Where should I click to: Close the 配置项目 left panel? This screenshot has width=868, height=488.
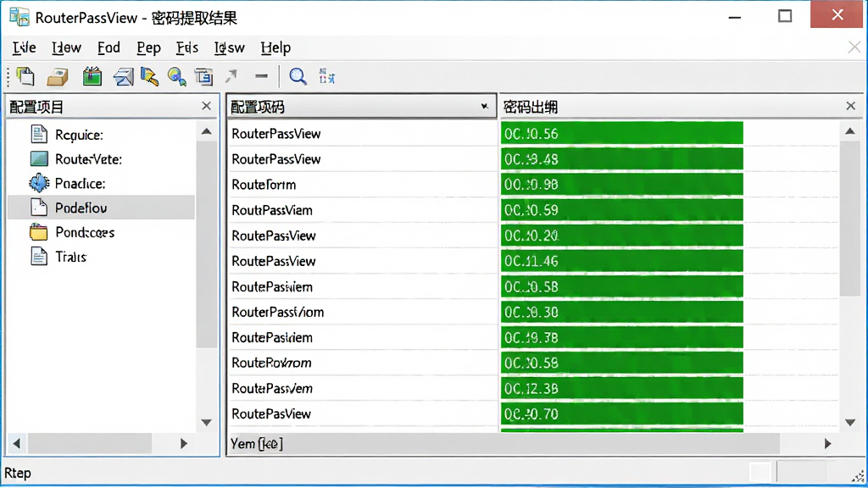[207, 106]
